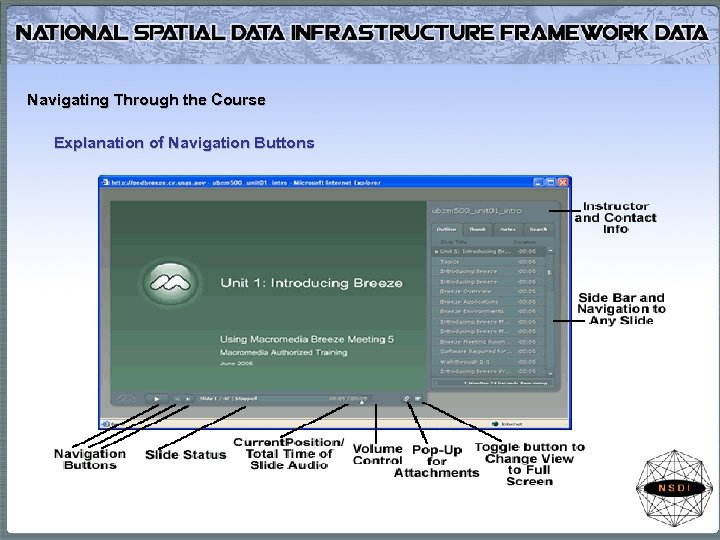Select the 'Topics' slide in the outline
The image size is (720, 540).
(489, 262)
